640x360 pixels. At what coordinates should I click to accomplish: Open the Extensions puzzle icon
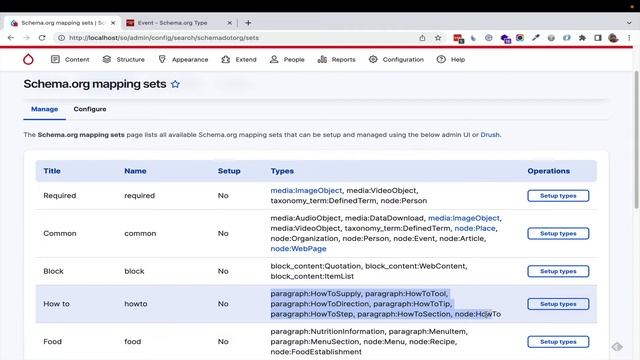click(x=582, y=38)
